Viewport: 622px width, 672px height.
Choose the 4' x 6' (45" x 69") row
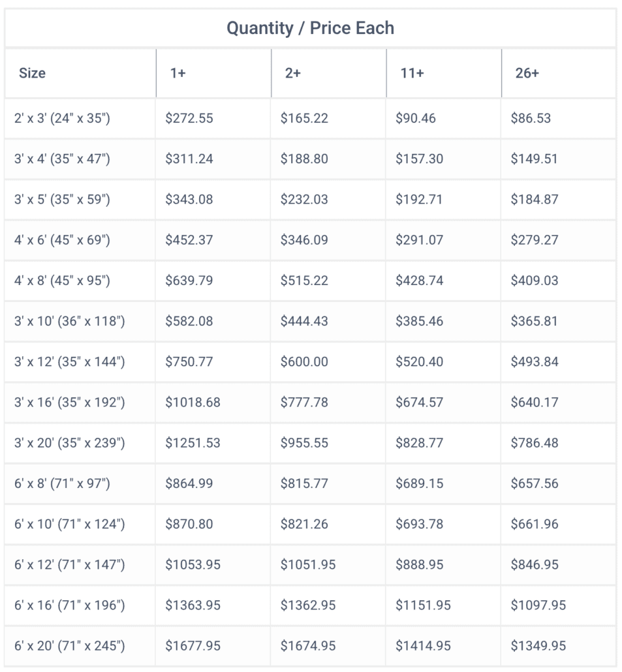point(62,239)
